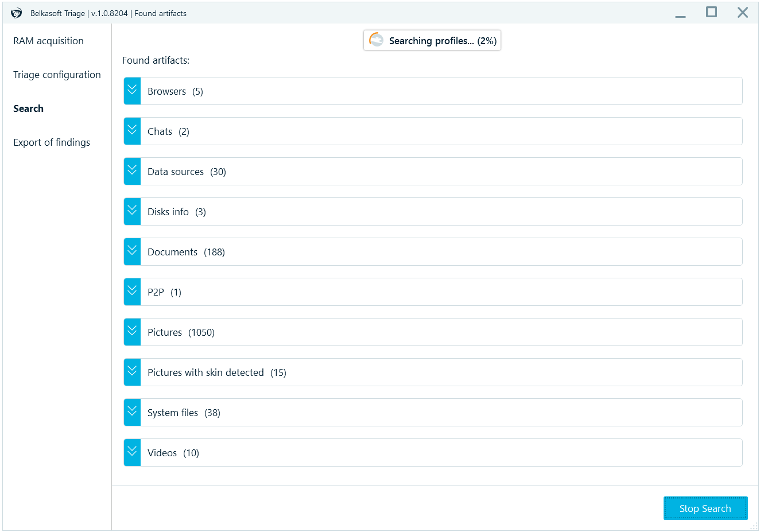The image size is (760, 532).
Task: Click the Data sources (30) label
Action: pyautogui.click(x=187, y=172)
